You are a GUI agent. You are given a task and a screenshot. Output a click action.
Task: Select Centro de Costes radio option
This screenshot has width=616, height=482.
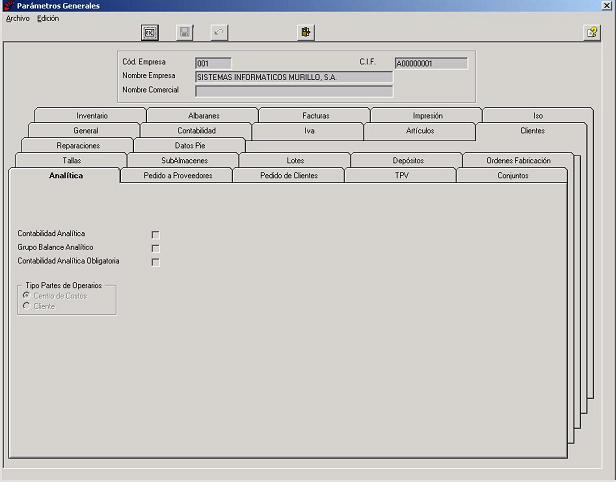coord(26,295)
